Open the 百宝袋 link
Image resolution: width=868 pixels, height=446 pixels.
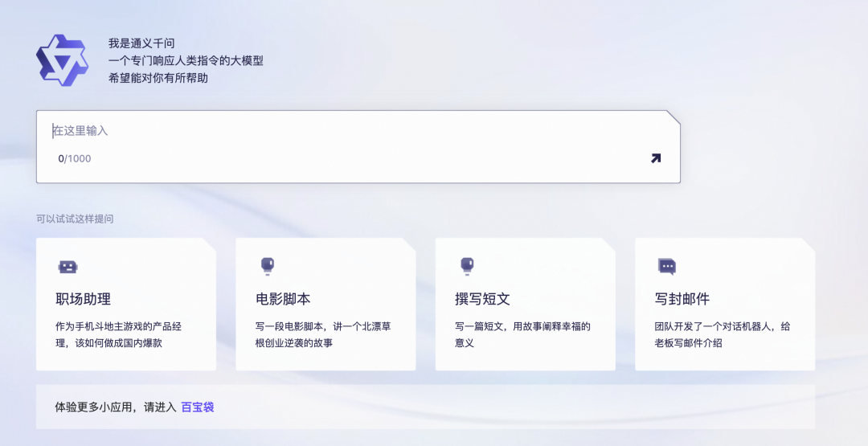[x=198, y=407]
